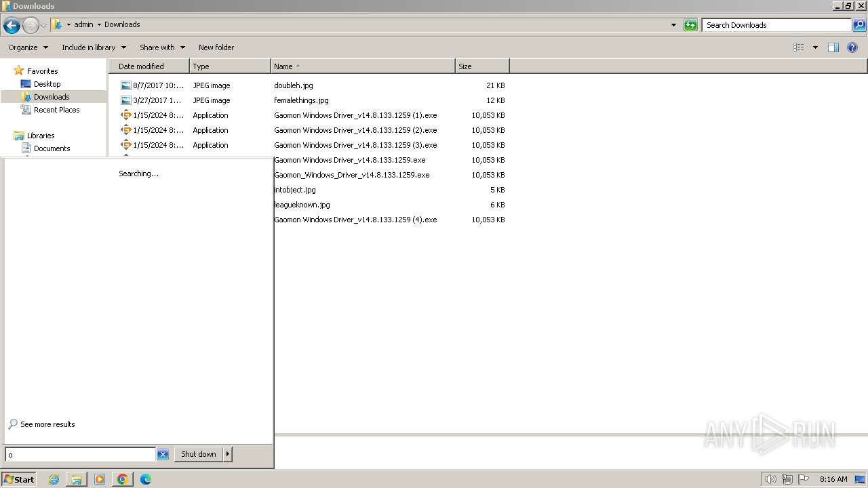The image size is (868, 488).
Task: Open the Shut down options arrow
Action: pos(228,454)
